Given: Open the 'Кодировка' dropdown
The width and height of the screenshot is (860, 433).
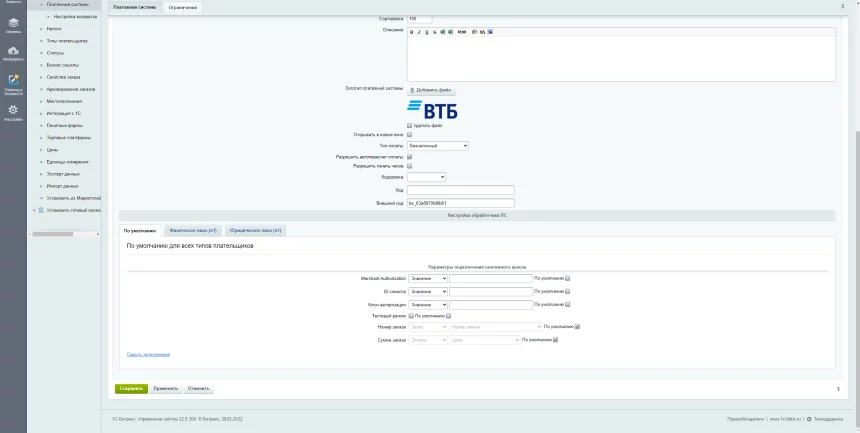Looking at the screenshot, I should click(426, 177).
